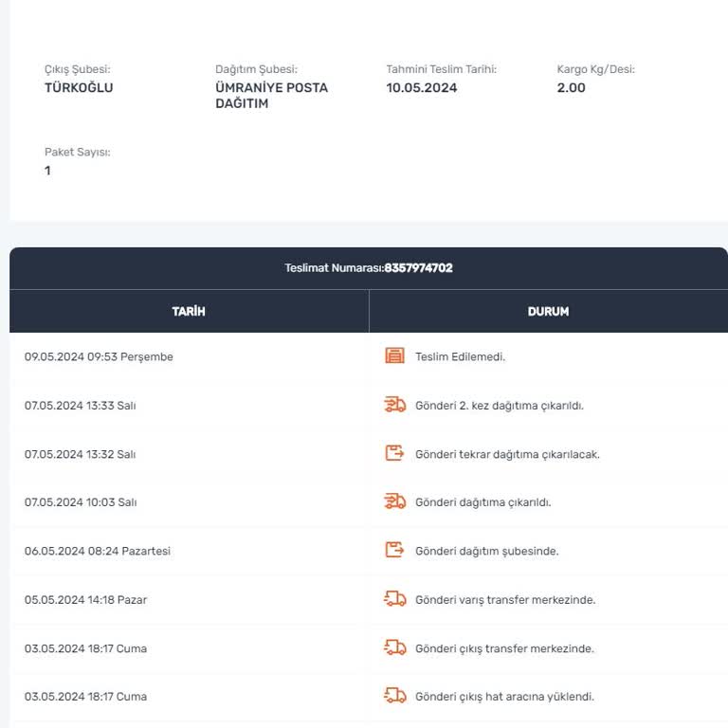Click the Teslim Edilemedi status icon
Viewport: 728px width, 728px height.
tap(394, 356)
